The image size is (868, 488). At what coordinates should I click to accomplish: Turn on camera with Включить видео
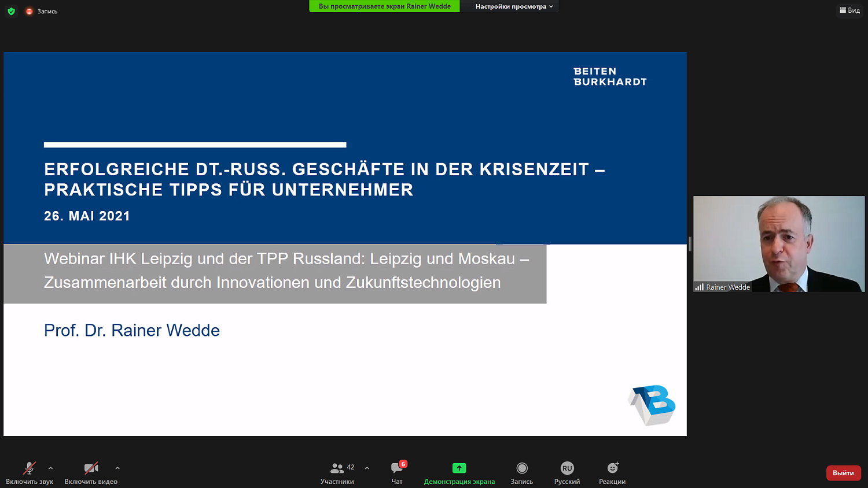[x=91, y=472]
